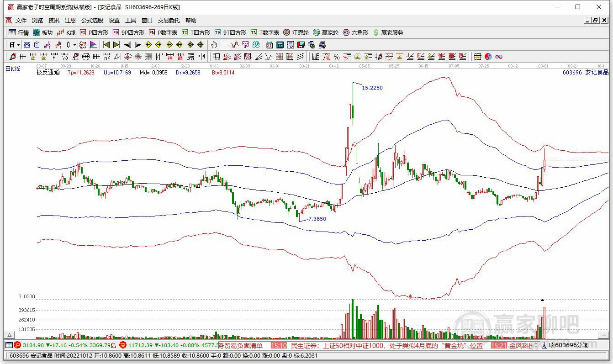The width and height of the screenshot is (613, 364).
Task: Click the Tp=11.2628 indicator value
Action: pyautogui.click(x=81, y=72)
